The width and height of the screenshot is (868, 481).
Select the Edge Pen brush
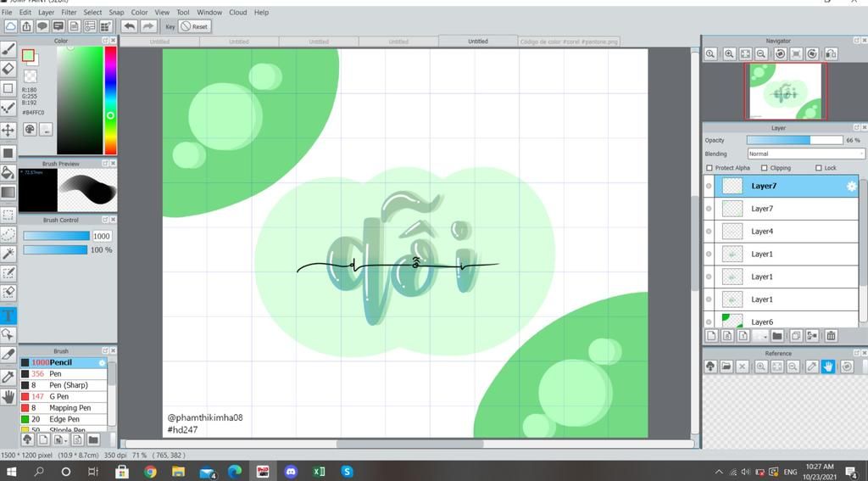tap(64, 419)
